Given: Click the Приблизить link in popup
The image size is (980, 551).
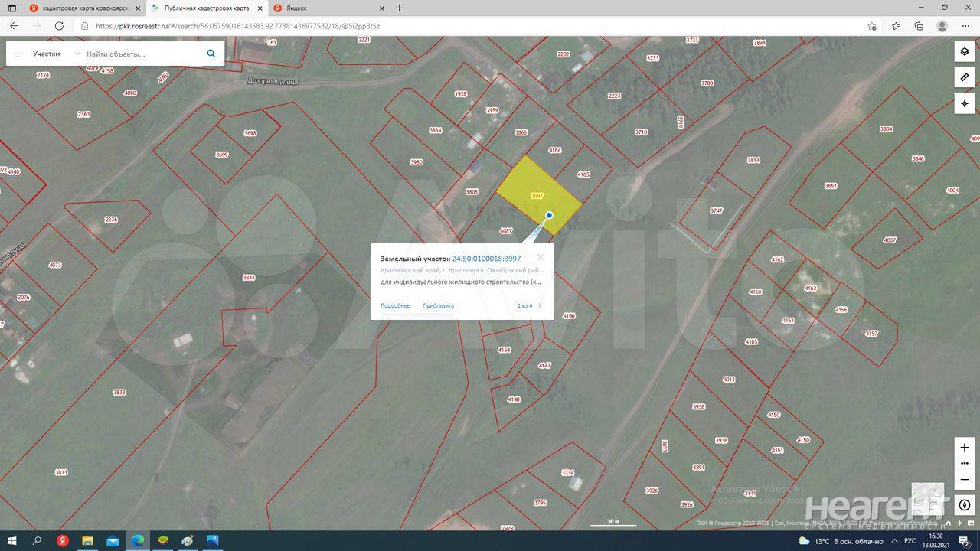Looking at the screenshot, I should (x=438, y=305).
